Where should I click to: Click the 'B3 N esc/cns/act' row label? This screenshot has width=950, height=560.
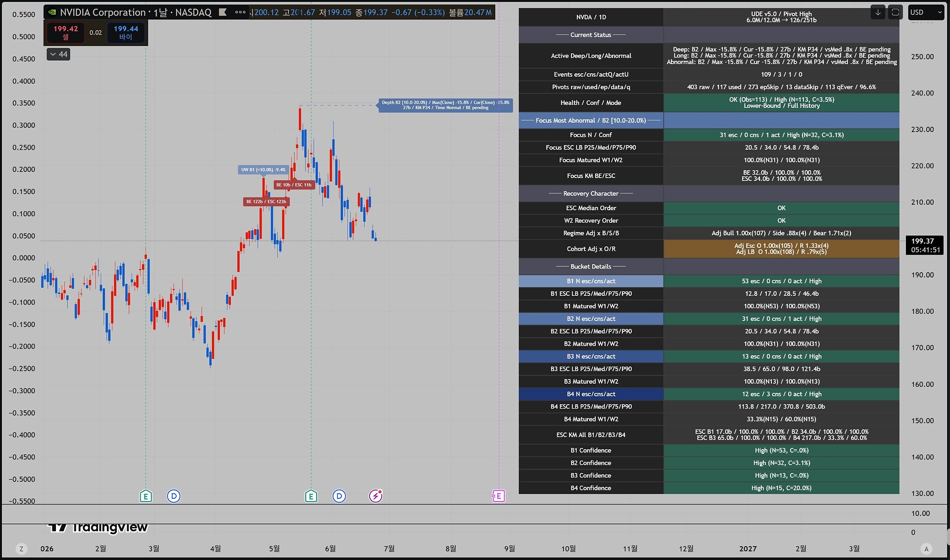tap(591, 356)
